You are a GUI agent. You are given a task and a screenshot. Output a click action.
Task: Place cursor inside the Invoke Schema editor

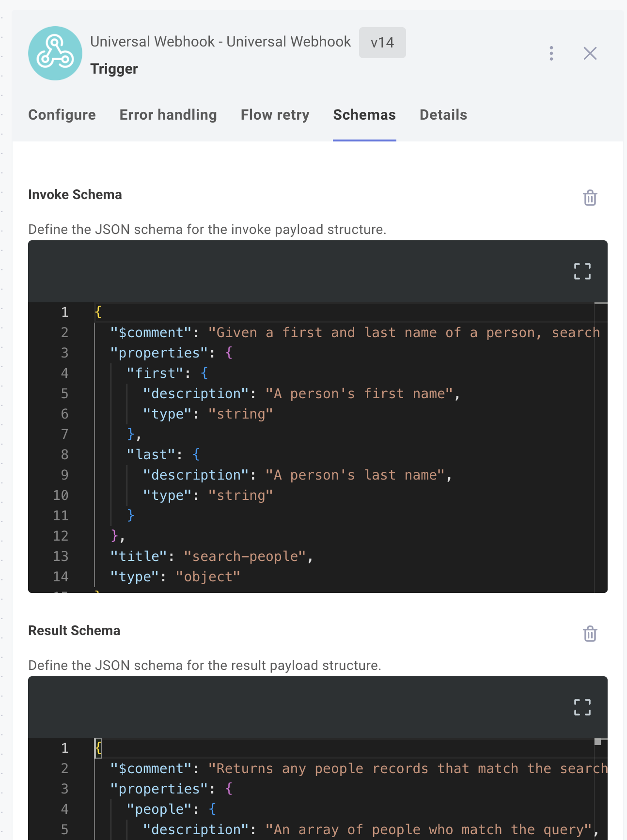pos(315,436)
